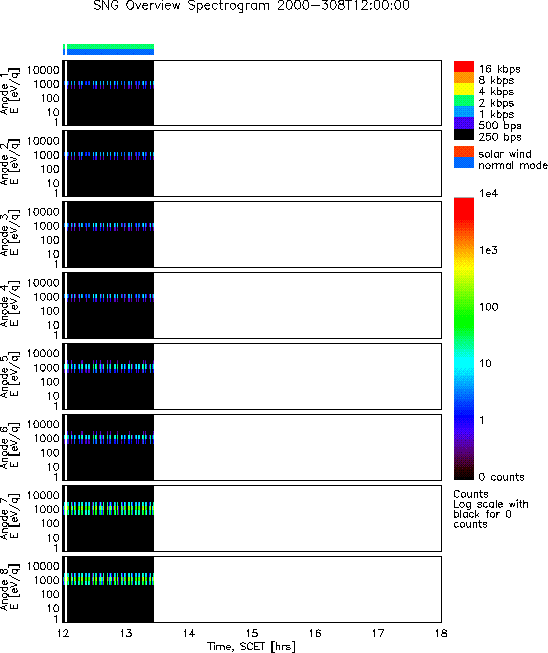This screenshot has width=548, height=653.
Task: Click the counts color bar at 100
Action: tap(463, 307)
